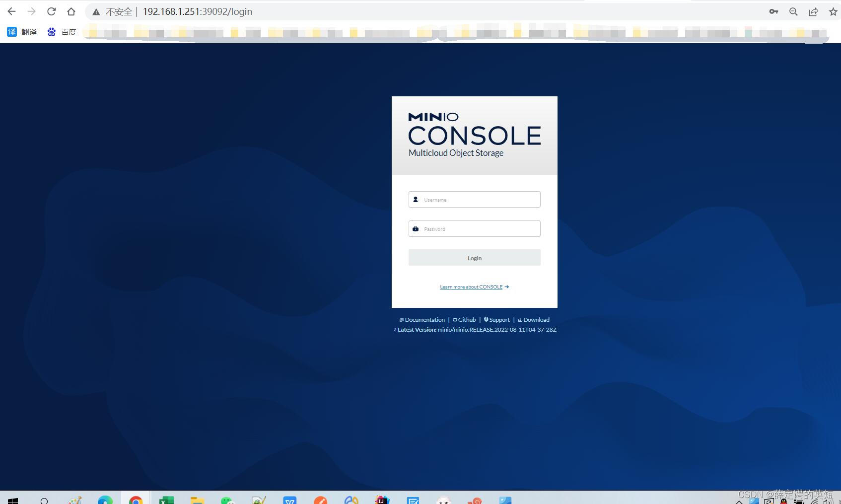Open saved passwords key icon
841x504 pixels.
pyautogui.click(x=773, y=11)
